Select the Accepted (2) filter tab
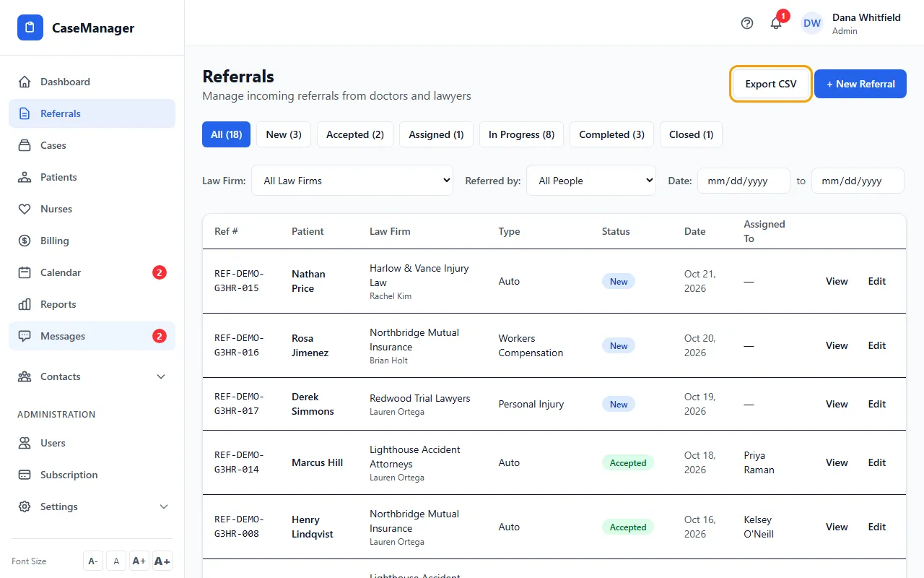The width and height of the screenshot is (924, 578). 355,134
